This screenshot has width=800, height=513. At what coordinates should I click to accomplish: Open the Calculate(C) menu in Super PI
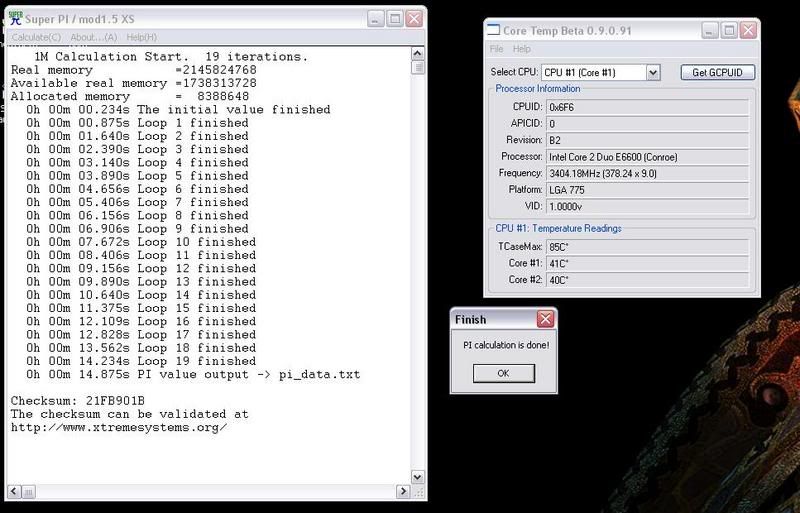pos(36,37)
